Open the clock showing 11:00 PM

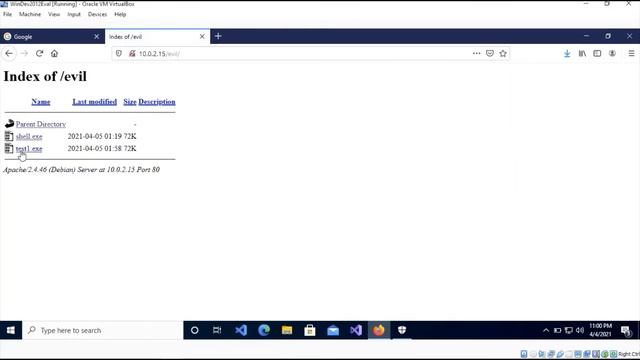pyautogui.click(x=600, y=330)
